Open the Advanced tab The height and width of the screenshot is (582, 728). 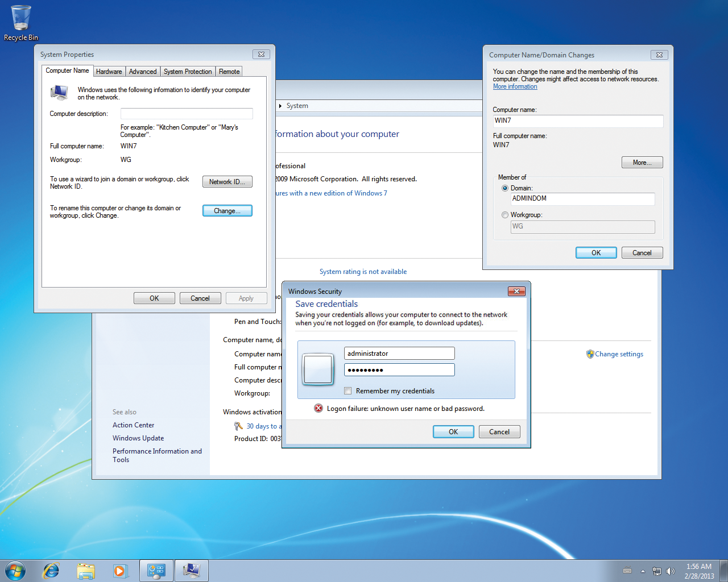click(143, 72)
